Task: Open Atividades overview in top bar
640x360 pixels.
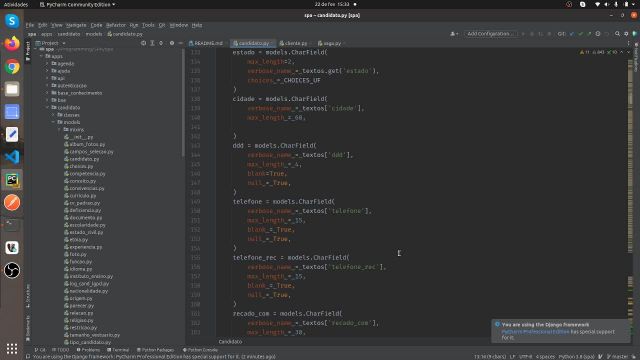Action: pyautogui.click(x=16, y=4)
